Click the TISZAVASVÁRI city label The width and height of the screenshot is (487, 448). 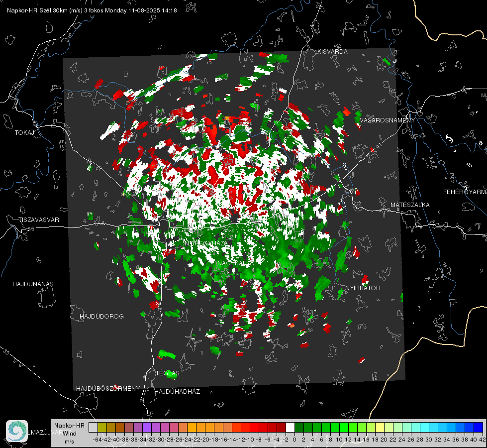pyautogui.click(x=39, y=220)
